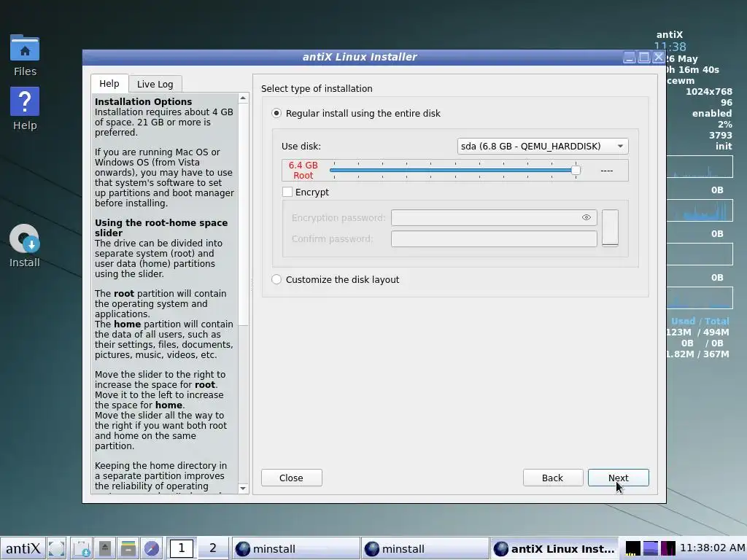Viewport: 747px width, 560px height.
Task: Switch to the Live Log tab
Action: (155, 85)
